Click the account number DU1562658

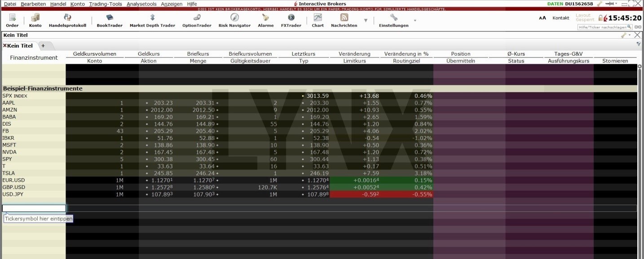(x=579, y=4)
